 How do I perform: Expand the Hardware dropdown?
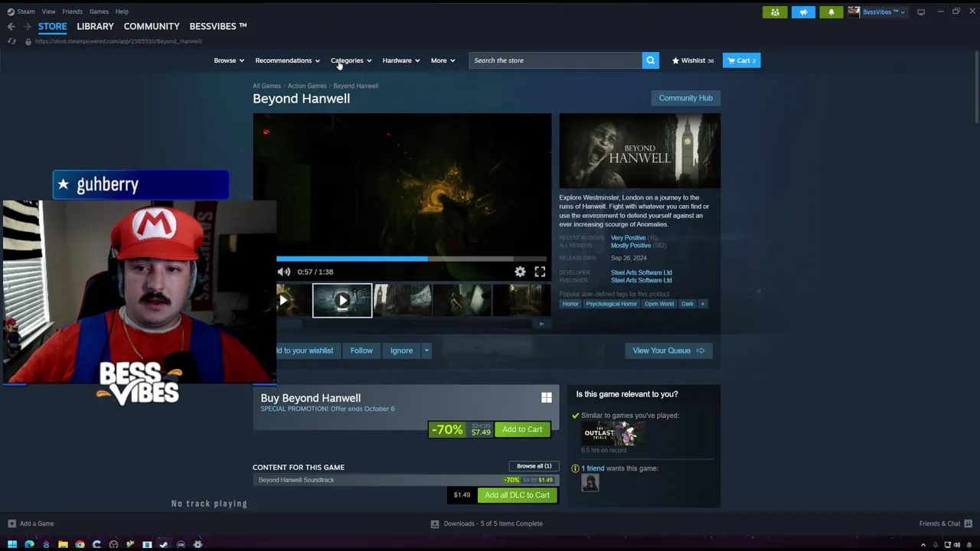click(x=400, y=60)
